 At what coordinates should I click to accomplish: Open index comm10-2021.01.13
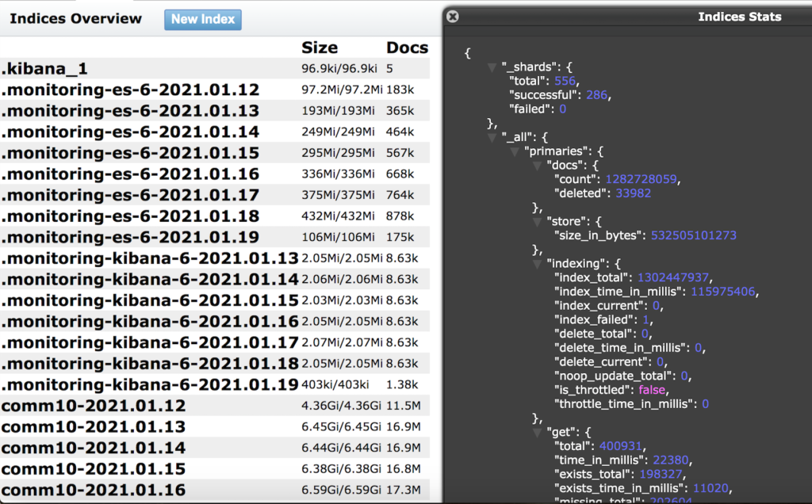(x=94, y=427)
